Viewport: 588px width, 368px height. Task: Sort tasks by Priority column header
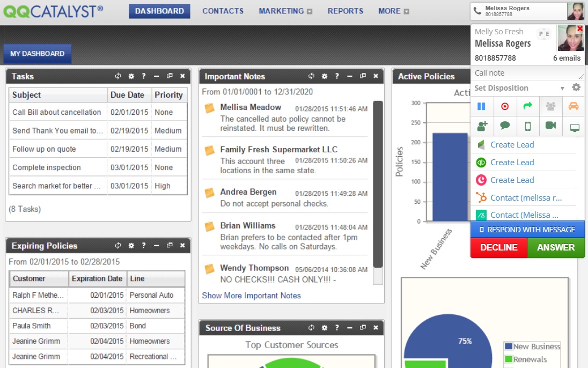click(169, 95)
